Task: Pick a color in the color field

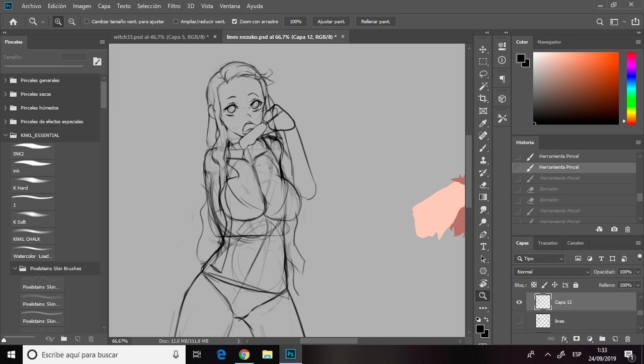Action: coord(576,88)
